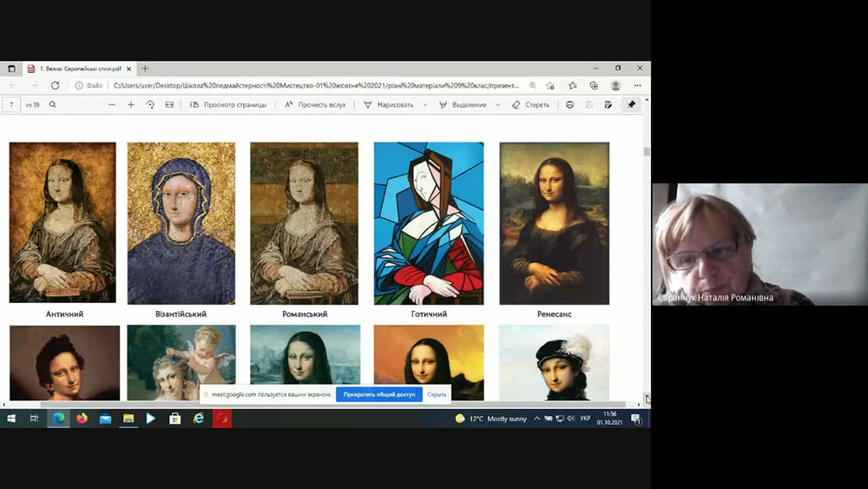
Task: Zoom in on the PDF
Action: (x=131, y=105)
